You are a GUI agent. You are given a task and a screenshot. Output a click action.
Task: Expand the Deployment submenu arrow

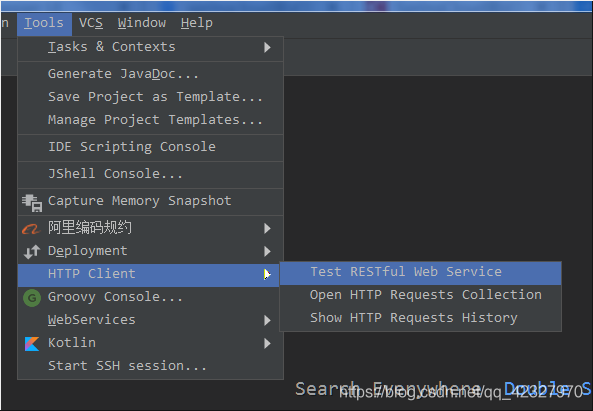[x=267, y=251]
